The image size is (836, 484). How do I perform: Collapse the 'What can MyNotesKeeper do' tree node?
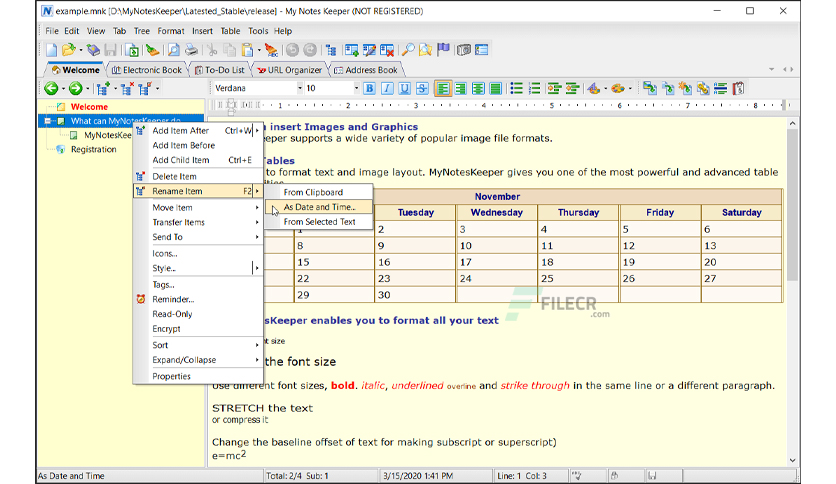[47, 121]
